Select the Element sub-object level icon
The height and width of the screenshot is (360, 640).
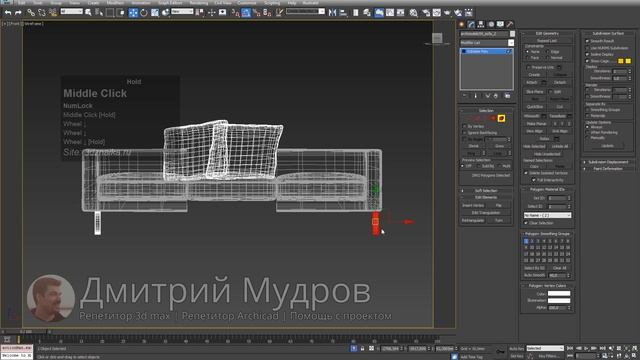point(501,118)
